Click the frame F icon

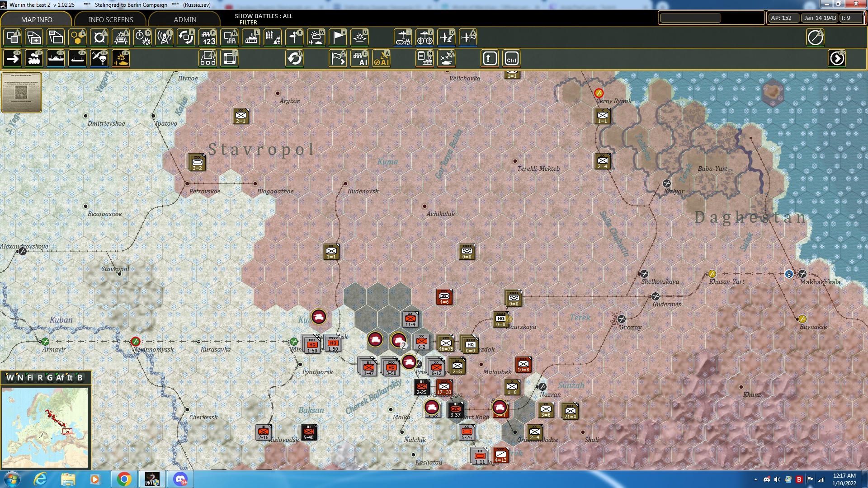click(229, 59)
